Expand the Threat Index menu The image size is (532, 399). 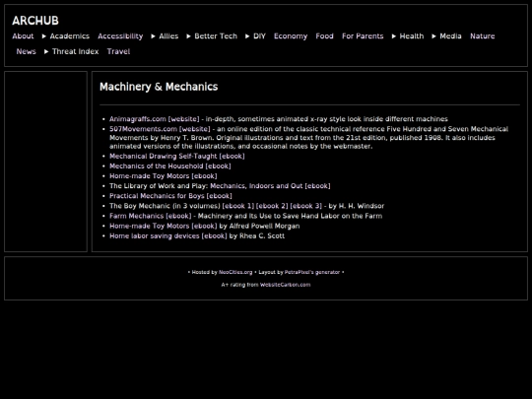coord(71,51)
